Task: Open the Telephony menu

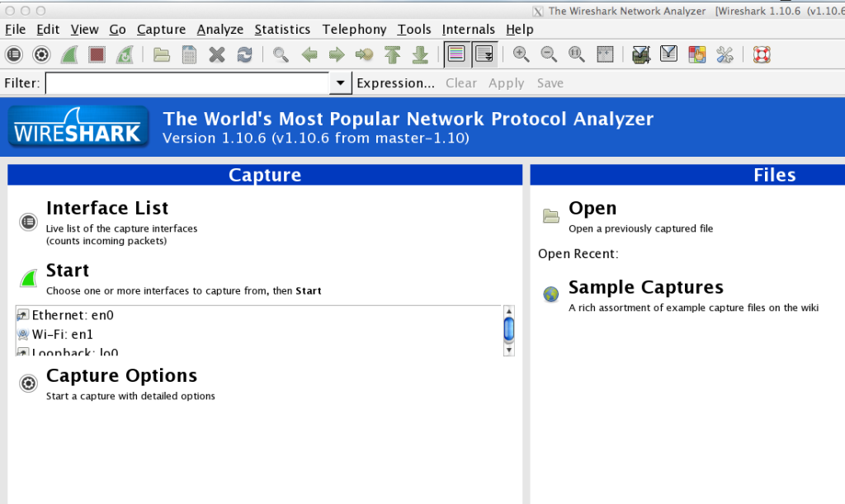Action: (x=354, y=30)
